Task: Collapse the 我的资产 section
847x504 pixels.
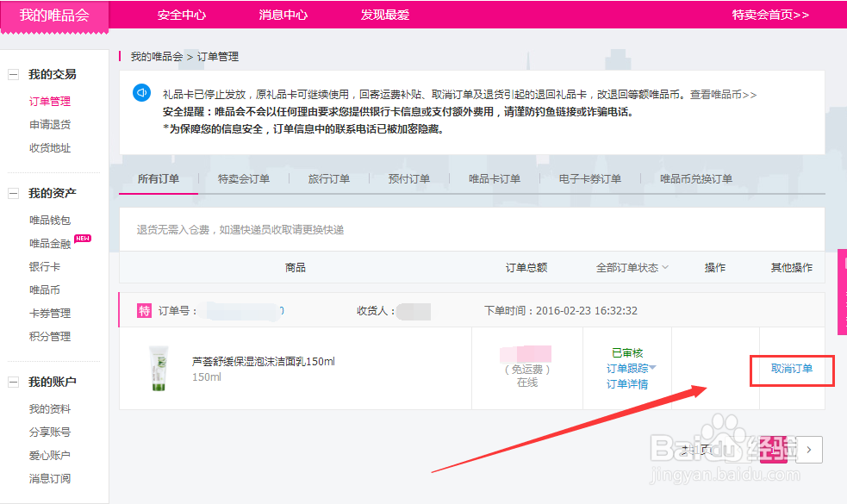Action: point(14,193)
